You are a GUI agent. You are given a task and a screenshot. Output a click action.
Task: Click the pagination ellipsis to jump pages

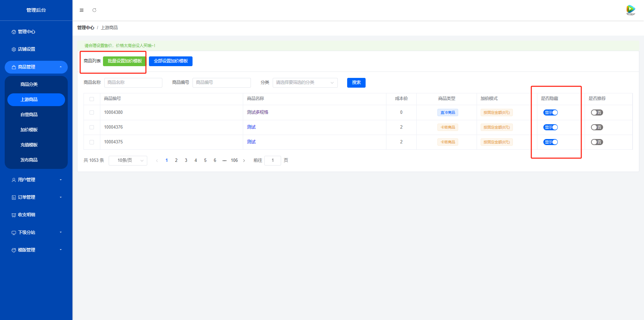point(224,161)
